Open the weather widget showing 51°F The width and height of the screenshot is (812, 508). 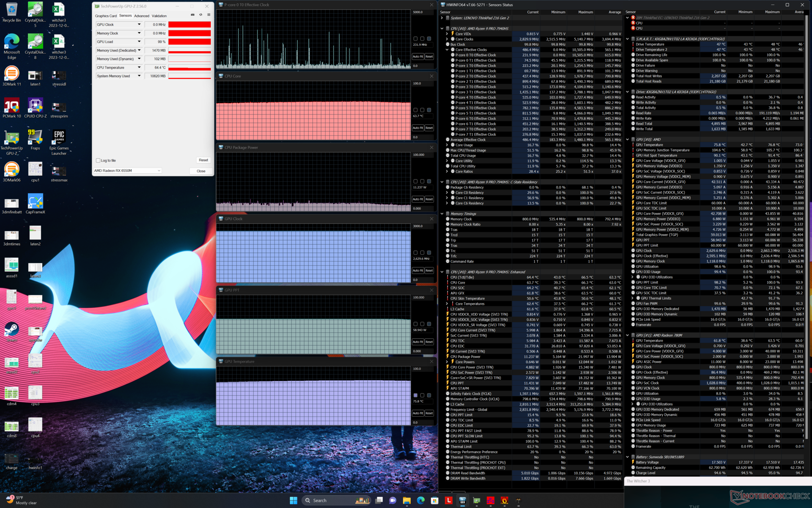coord(21,500)
